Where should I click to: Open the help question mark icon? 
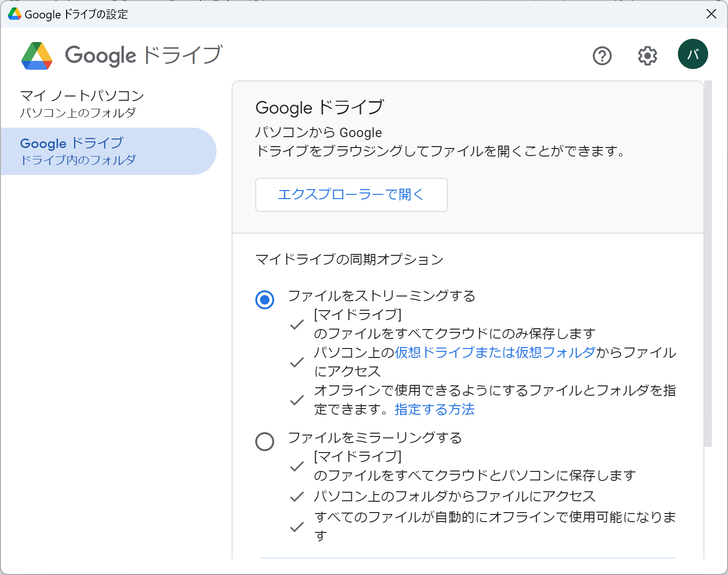602,56
